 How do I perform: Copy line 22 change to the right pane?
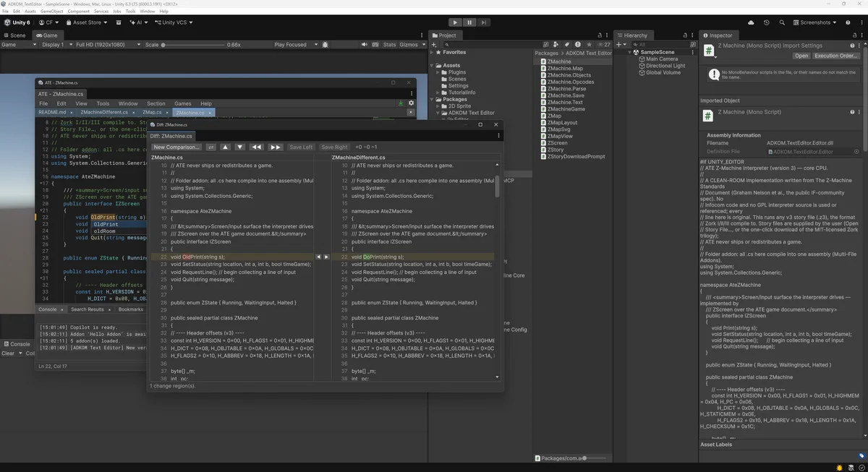(326, 257)
